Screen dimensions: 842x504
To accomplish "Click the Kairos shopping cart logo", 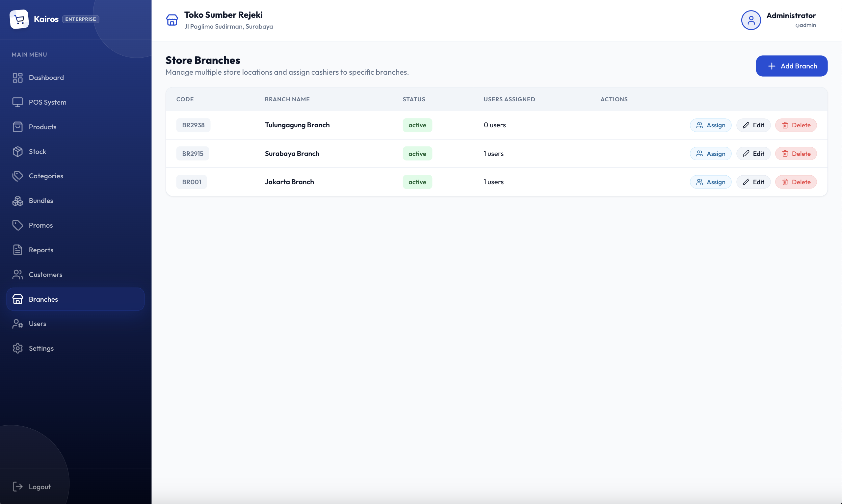I will click(x=19, y=19).
